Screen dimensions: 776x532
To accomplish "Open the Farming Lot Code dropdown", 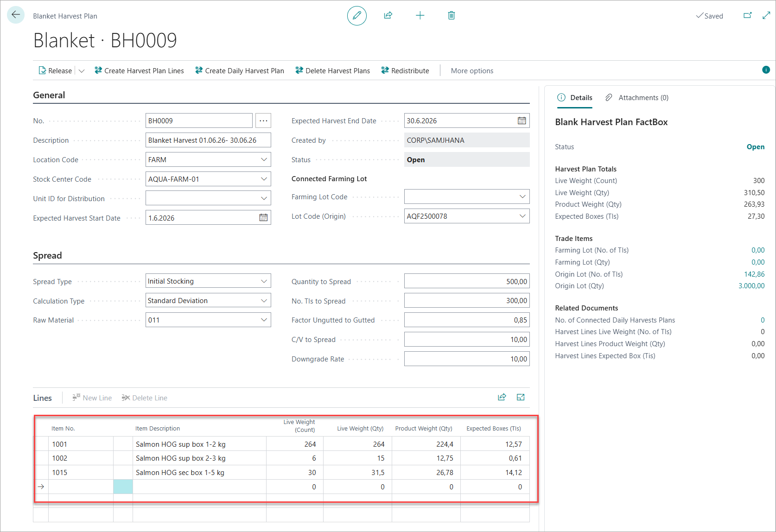I will pos(522,197).
